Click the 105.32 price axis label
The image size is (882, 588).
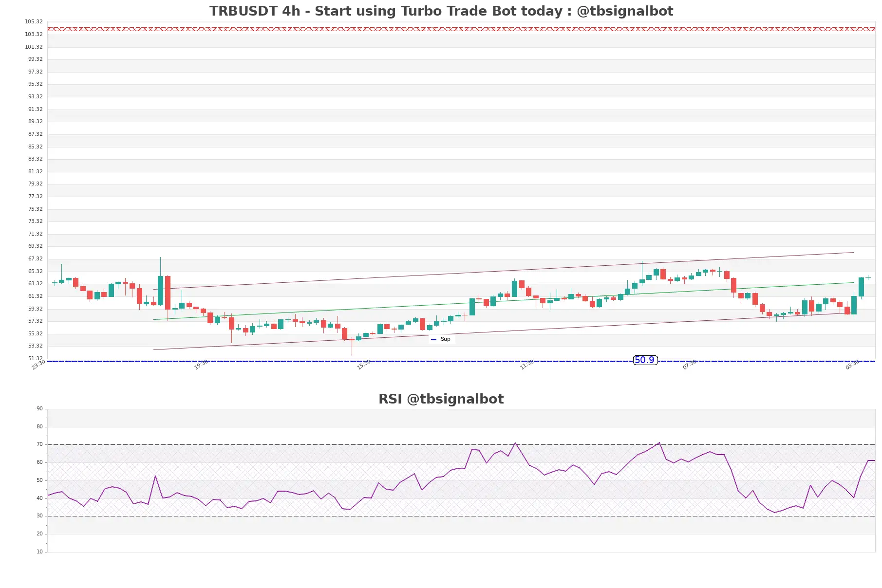34,22
